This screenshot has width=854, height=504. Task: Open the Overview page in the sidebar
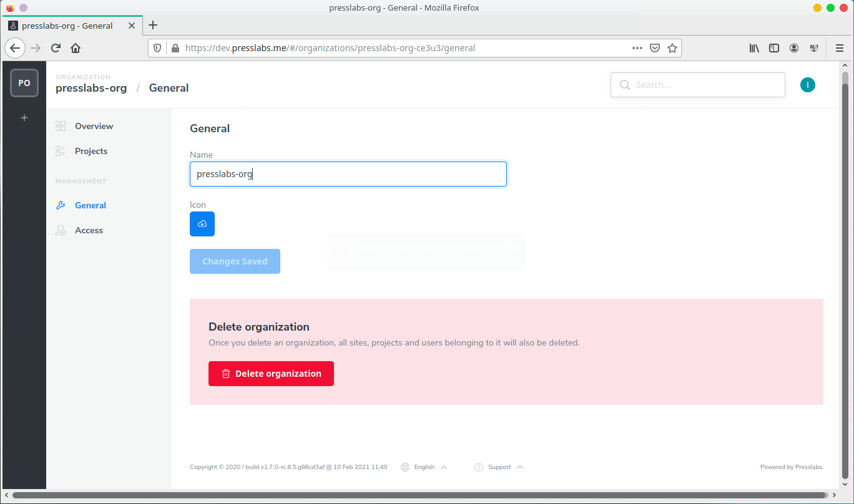(x=94, y=126)
